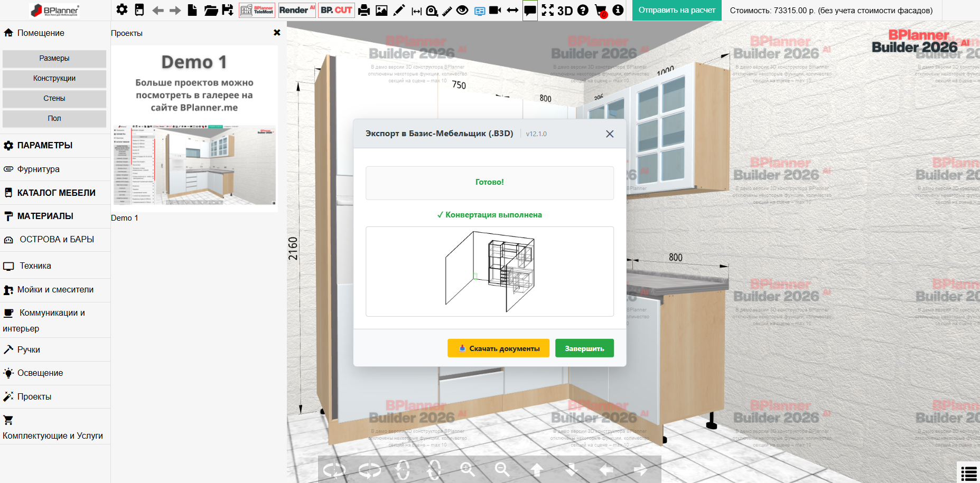The image size is (980, 483).
Task: Print using the printer icon
Action: pyautogui.click(x=364, y=11)
